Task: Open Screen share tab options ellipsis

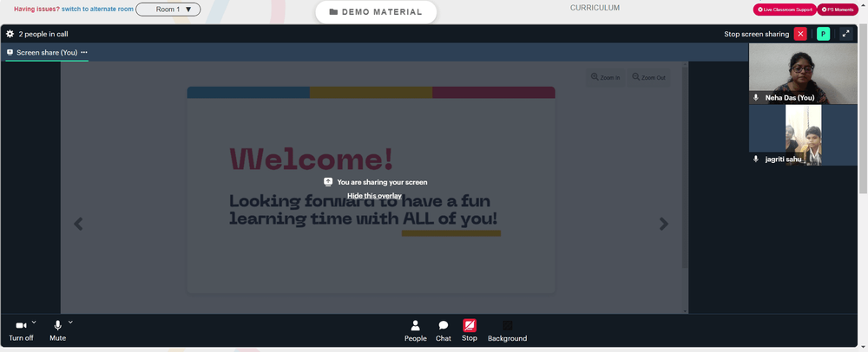Action: click(x=84, y=52)
